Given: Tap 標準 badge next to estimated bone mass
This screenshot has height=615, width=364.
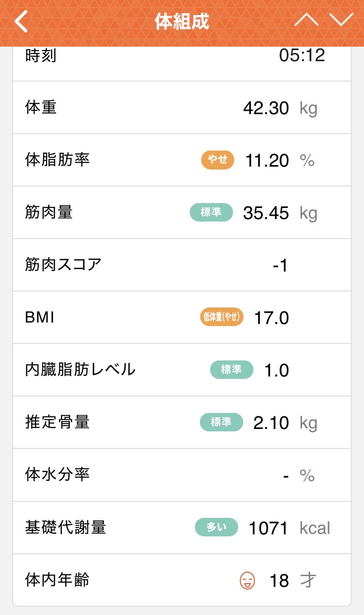Looking at the screenshot, I should pos(221,422).
